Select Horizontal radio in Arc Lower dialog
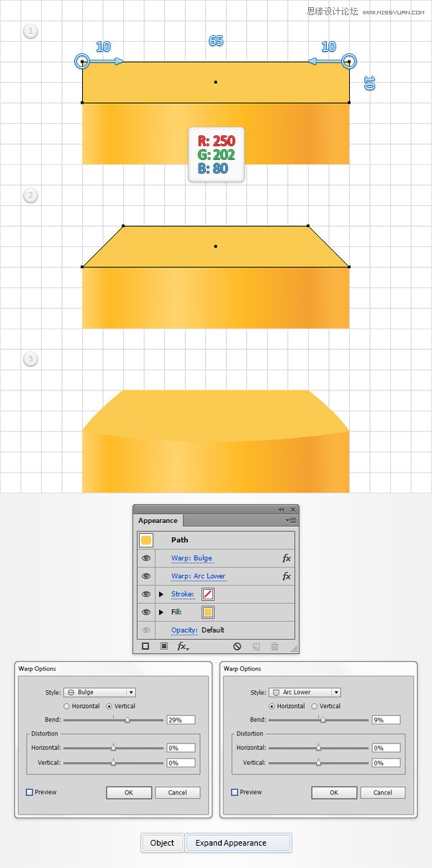The height and width of the screenshot is (868, 432). (272, 706)
